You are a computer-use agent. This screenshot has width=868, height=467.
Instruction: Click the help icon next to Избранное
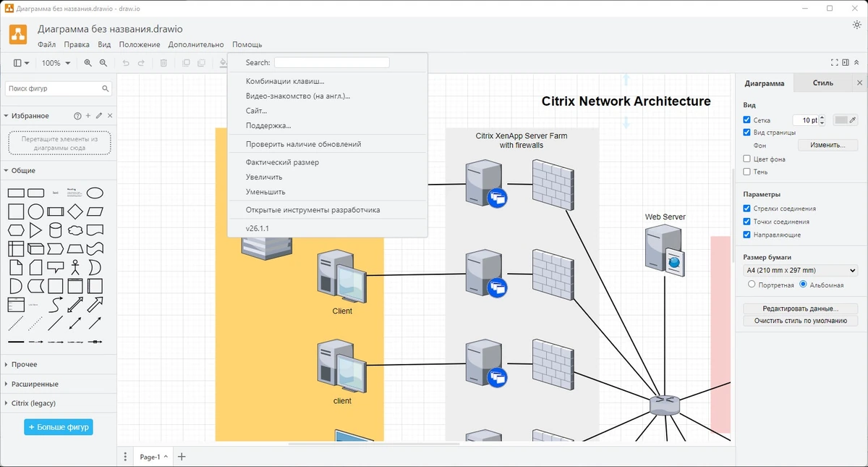pyautogui.click(x=77, y=116)
